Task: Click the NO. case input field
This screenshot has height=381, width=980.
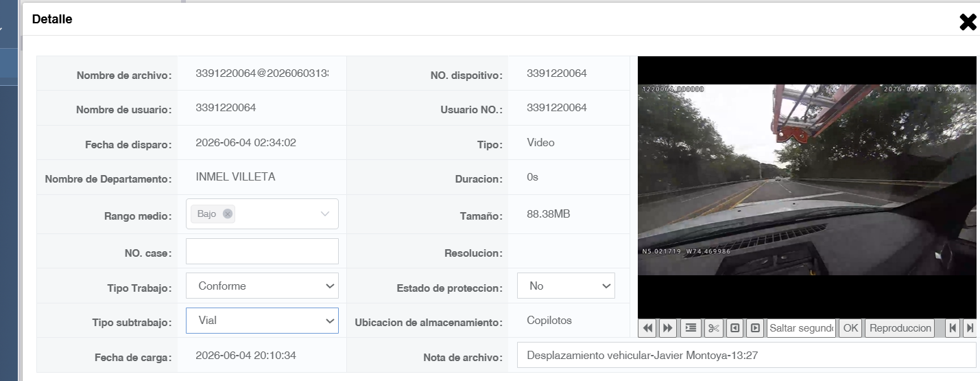Action: coord(262,251)
